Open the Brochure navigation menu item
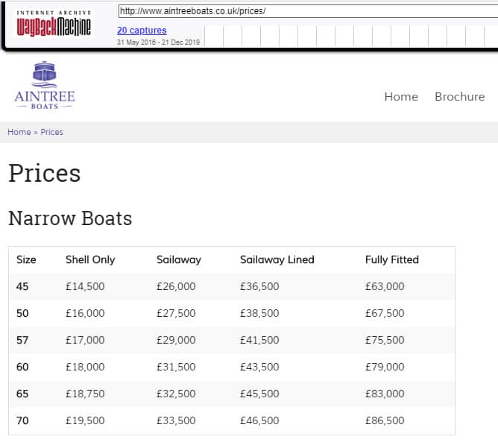Viewport: 498px width, 448px height. point(459,96)
